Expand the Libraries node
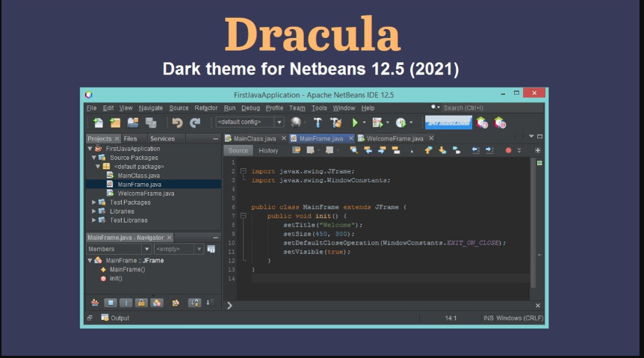Screen dimensions: 644x358 tap(94, 212)
